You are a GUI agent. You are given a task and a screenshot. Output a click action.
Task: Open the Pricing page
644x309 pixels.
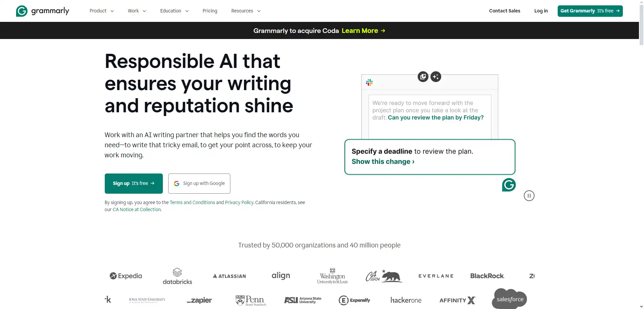tap(210, 11)
